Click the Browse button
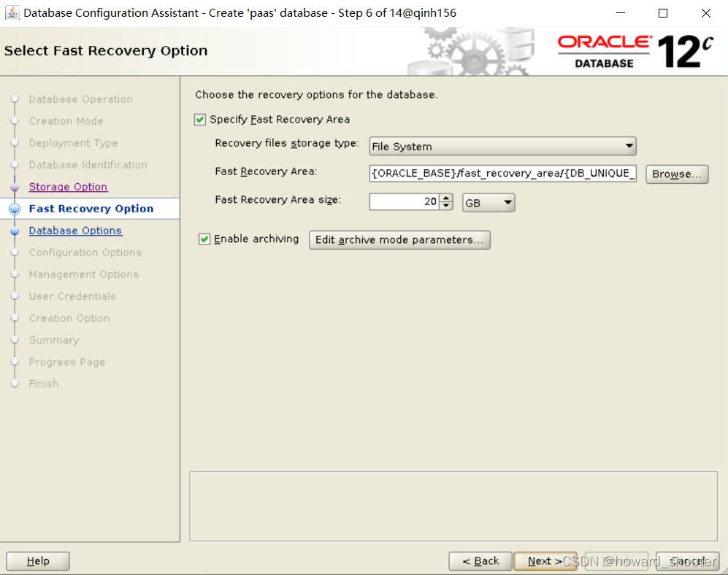 point(676,174)
